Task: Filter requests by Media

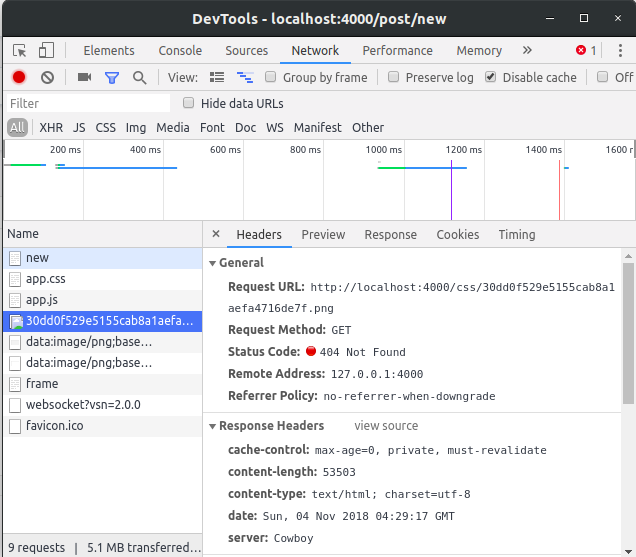Action: [173, 128]
